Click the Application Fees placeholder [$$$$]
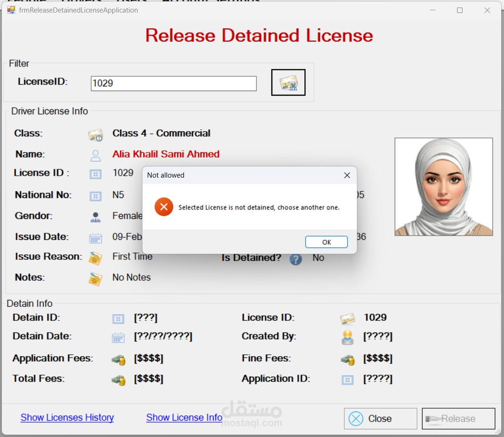Viewport: 504px width, 437px height. coord(148,358)
